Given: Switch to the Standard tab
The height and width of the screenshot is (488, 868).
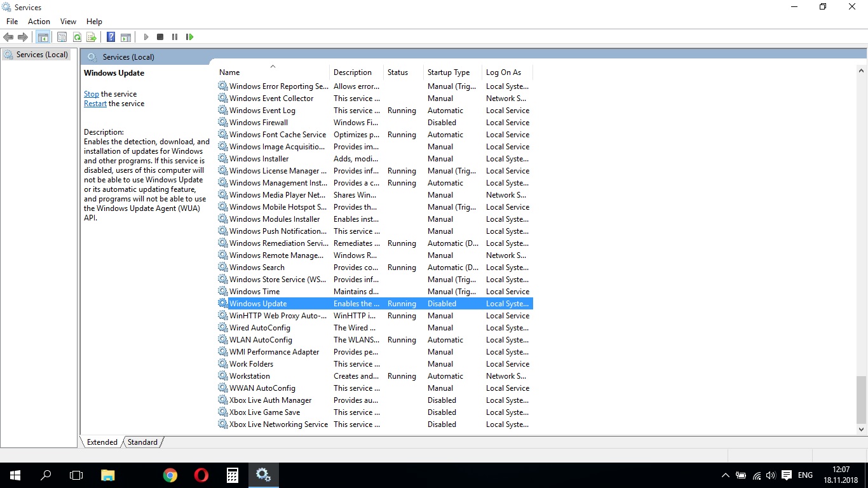Looking at the screenshot, I should (x=142, y=442).
